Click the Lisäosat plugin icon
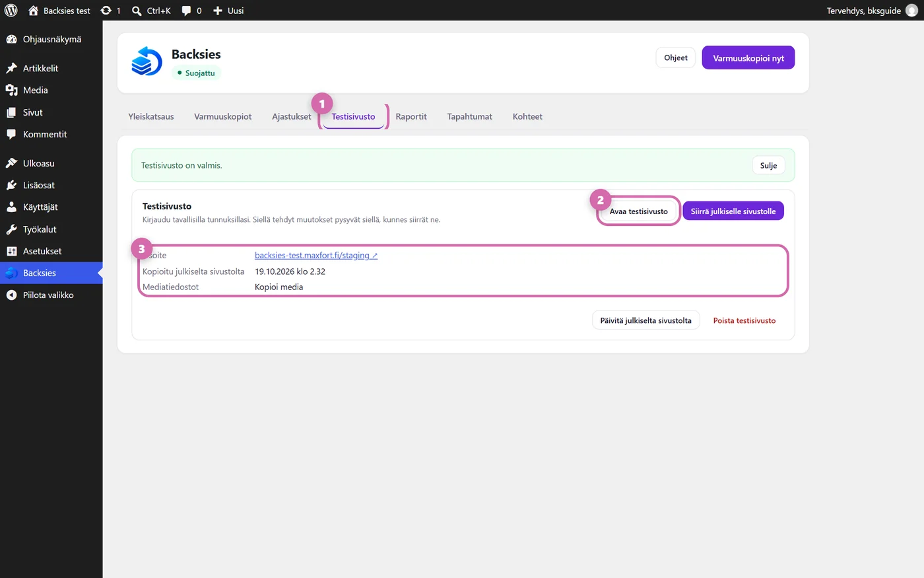The width and height of the screenshot is (924, 578). point(11,185)
